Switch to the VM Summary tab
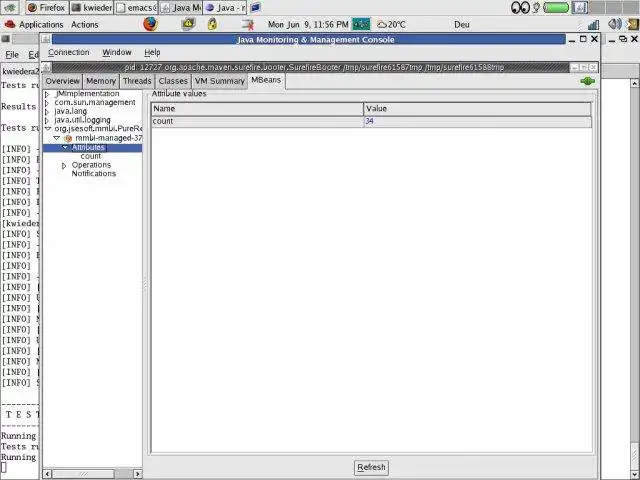This screenshot has width=640, height=480. click(x=220, y=81)
